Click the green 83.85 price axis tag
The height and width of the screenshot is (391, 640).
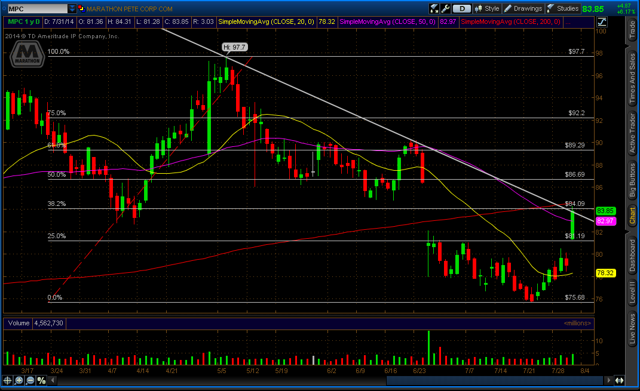tap(605, 211)
